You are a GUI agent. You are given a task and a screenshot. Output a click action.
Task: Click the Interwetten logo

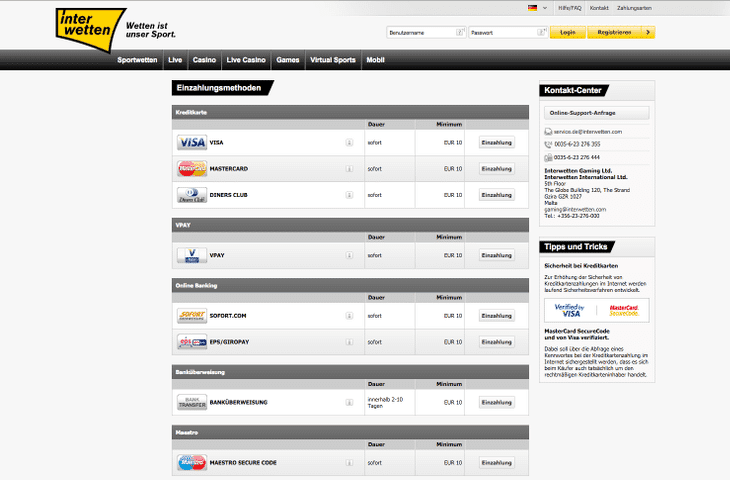[91, 29]
